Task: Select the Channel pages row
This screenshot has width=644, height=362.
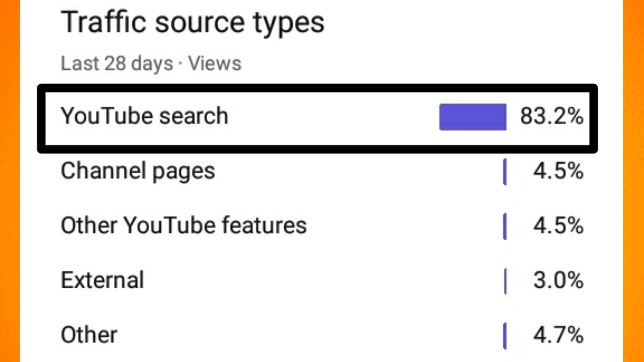Action: point(322,171)
